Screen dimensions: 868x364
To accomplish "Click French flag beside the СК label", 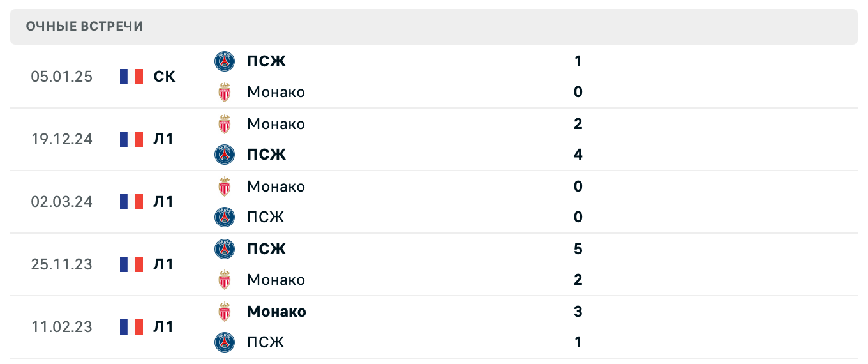I will [x=131, y=77].
